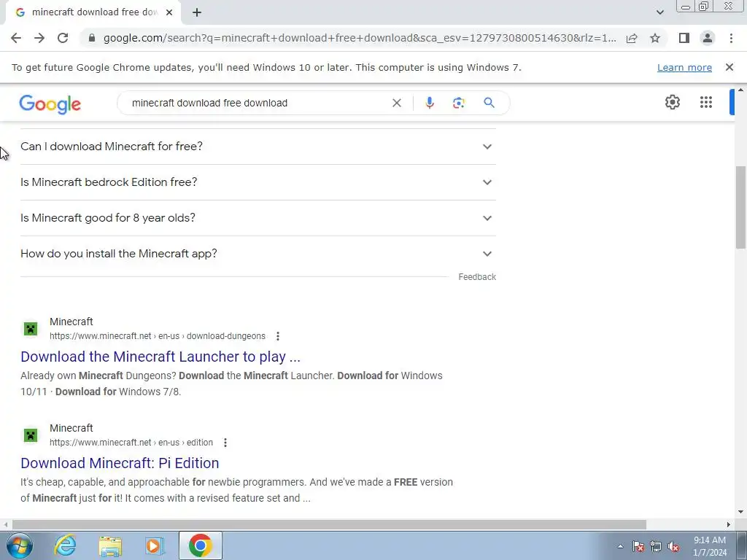747x560 pixels.
Task: Send Feedback on the questions box
Action: click(x=477, y=277)
